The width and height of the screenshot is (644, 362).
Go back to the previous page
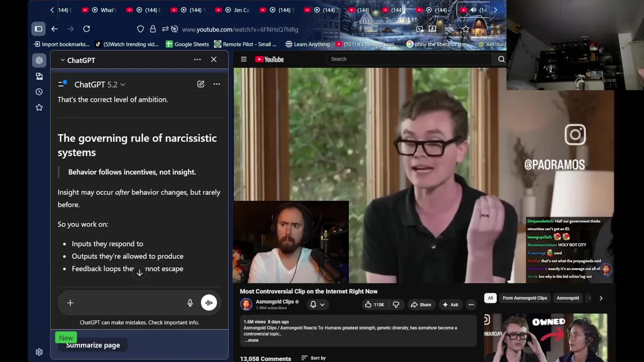click(54, 29)
